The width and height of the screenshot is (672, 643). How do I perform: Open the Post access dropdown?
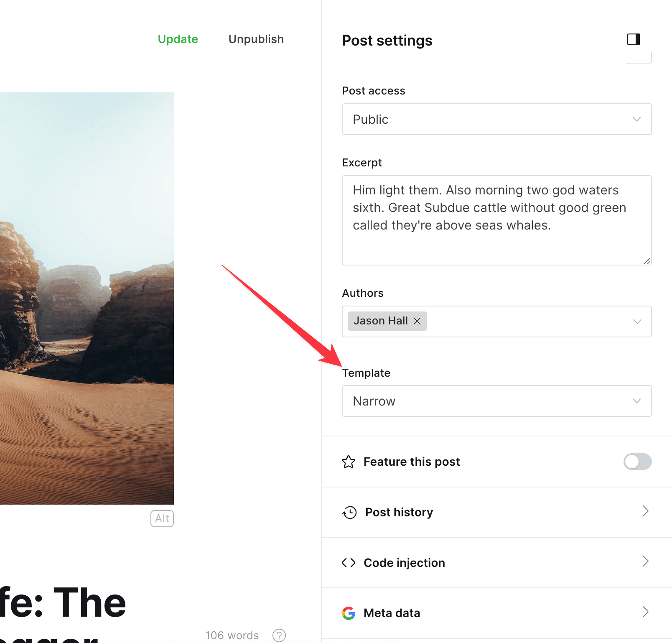point(496,120)
